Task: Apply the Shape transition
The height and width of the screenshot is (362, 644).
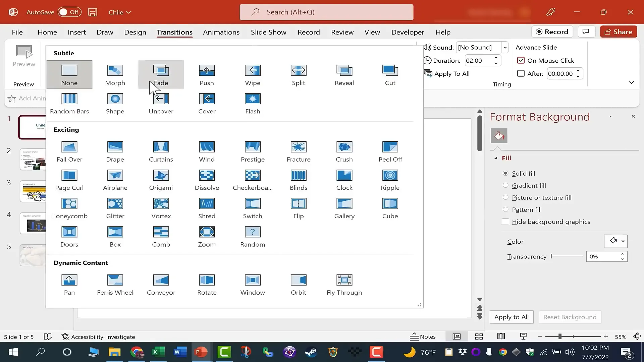Action: pyautogui.click(x=115, y=104)
